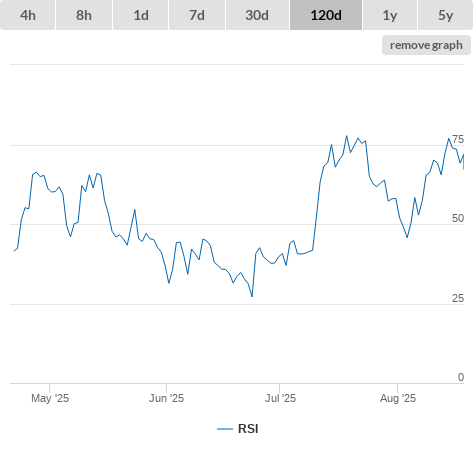Toggle the RSI series legend label

point(248,429)
